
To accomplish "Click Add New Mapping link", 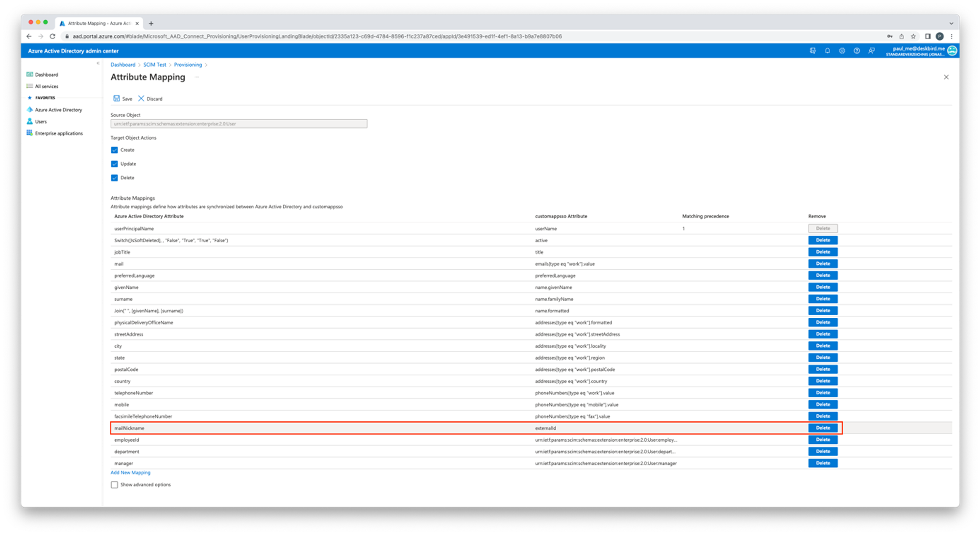I will click(x=130, y=473).
